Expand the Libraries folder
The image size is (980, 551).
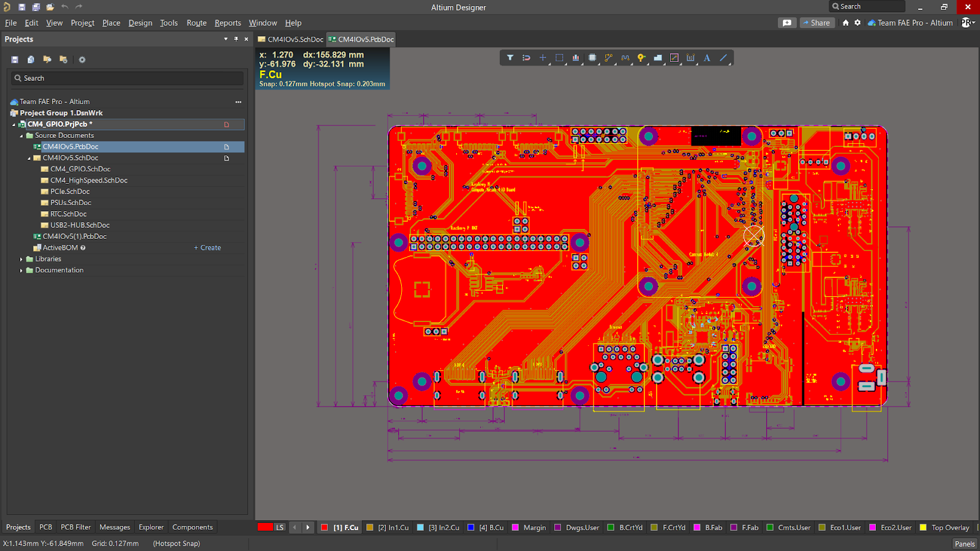coord(21,259)
